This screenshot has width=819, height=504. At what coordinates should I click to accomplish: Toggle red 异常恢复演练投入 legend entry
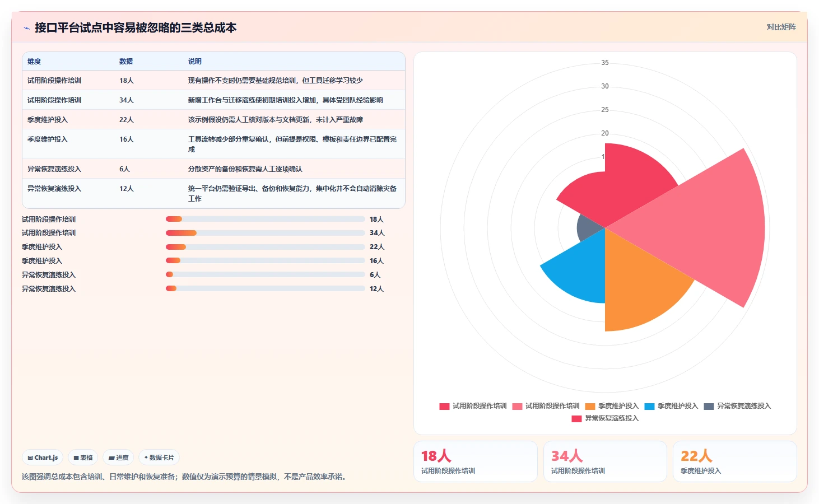[x=605, y=418]
